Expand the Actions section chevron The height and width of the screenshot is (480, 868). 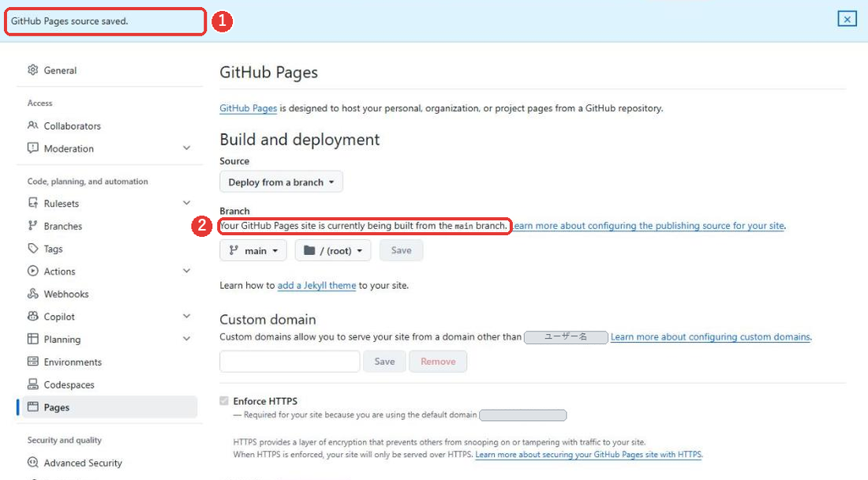click(186, 271)
